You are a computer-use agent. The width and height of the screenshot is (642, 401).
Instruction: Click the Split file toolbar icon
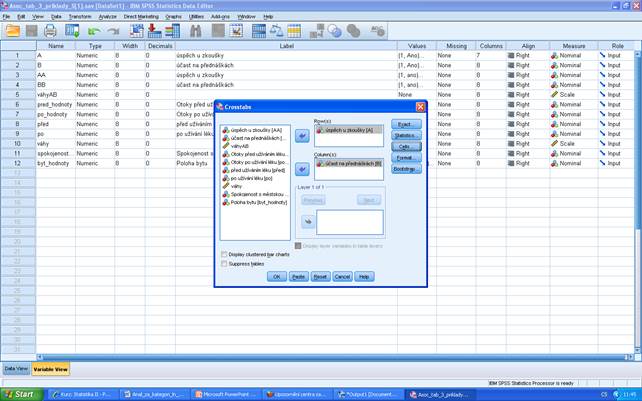[x=259, y=31]
